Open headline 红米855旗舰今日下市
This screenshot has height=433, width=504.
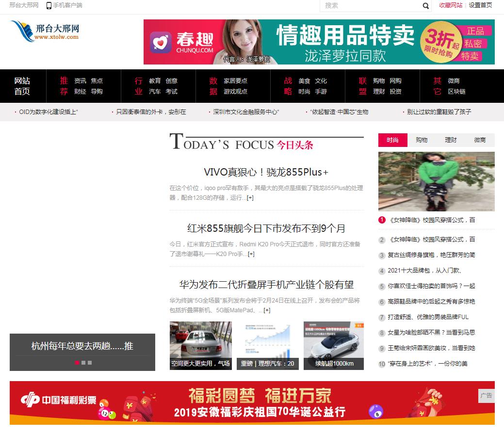tap(266, 228)
